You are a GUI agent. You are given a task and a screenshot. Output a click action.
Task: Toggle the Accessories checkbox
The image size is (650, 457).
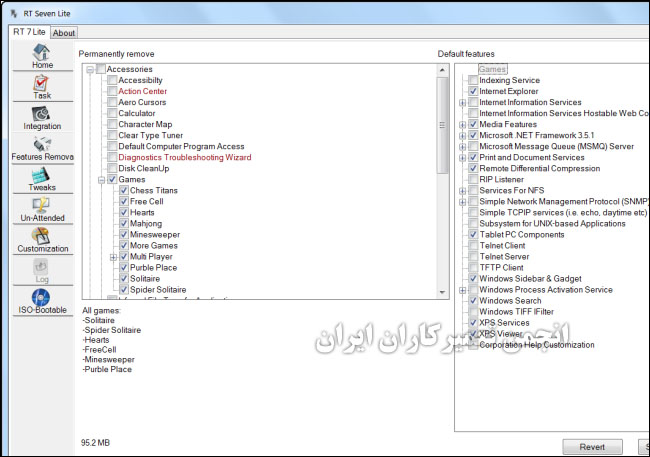pyautogui.click(x=100, y=69)
